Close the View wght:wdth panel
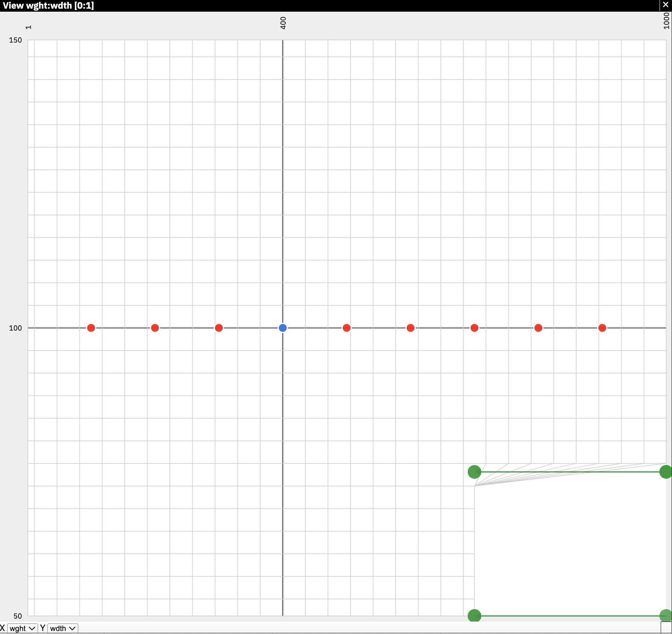This screenshot has height=634, width=672. click(666, 5)
